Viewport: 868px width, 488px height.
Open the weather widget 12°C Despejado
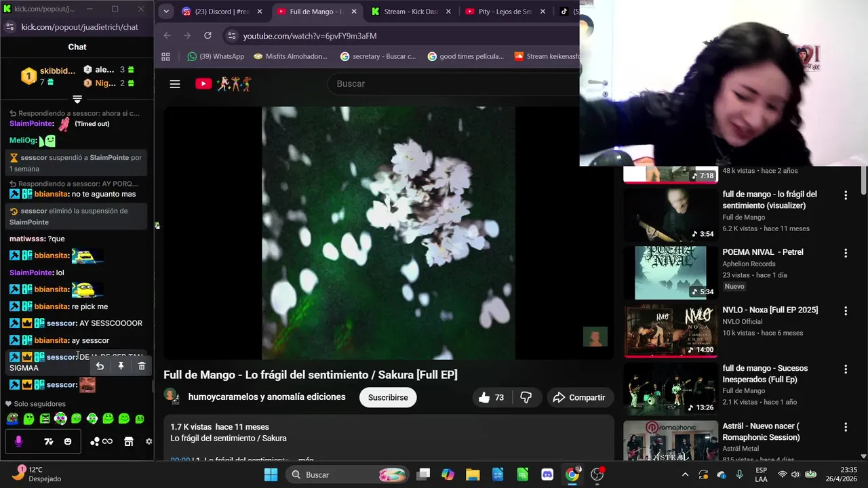click(x=37, y=474)
